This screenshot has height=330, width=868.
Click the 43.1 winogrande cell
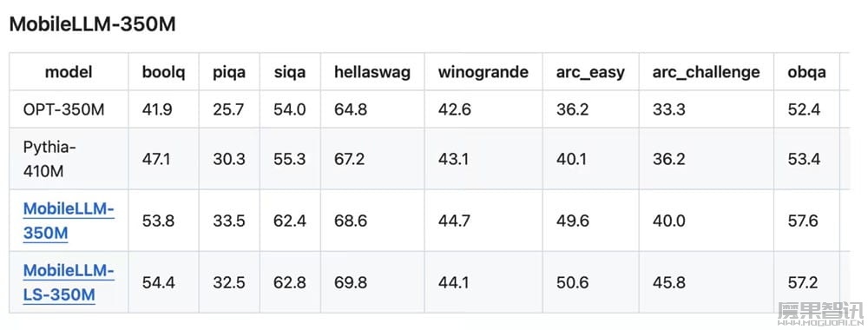click(x=455, y=160)
